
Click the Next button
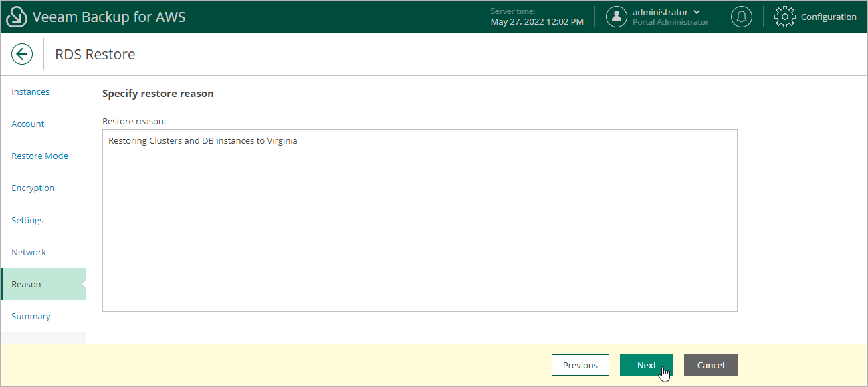(647, 365)
